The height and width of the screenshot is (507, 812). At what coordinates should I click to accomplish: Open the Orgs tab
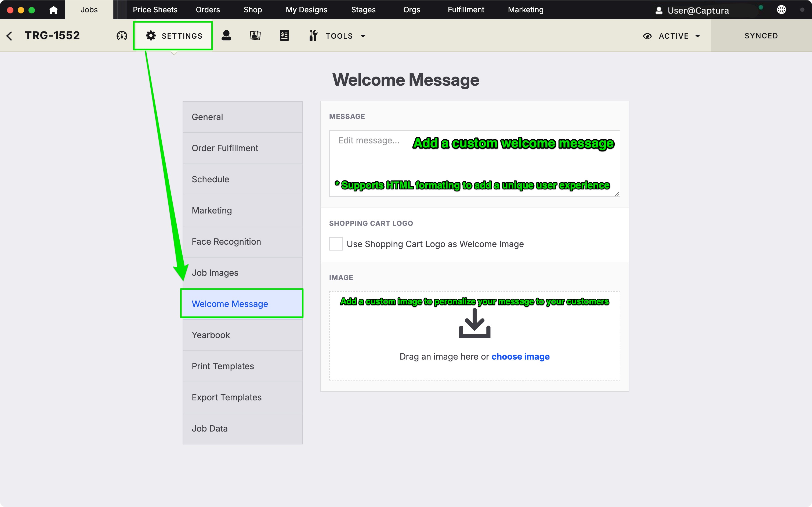[x=411, y=10]
